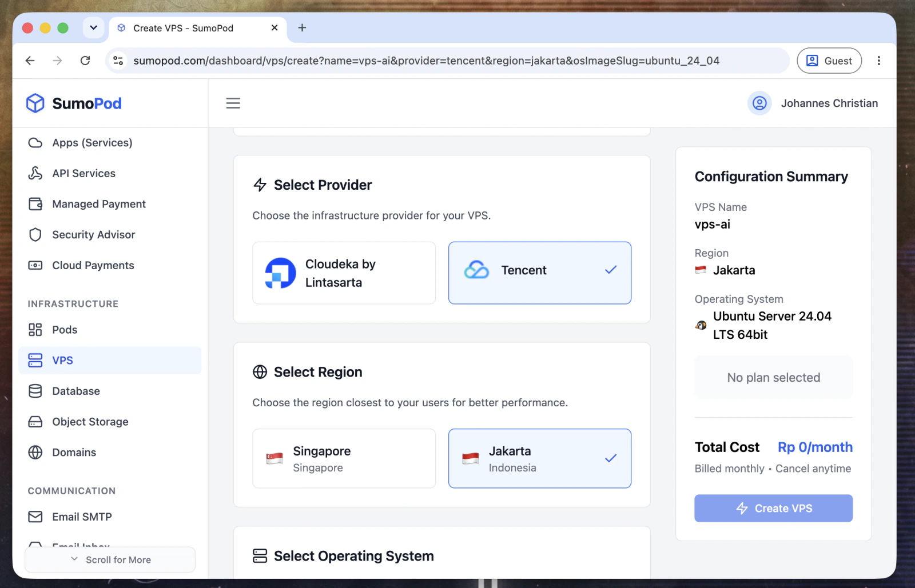This screenshot has height=588, width=915.
Task: Open Email SMTP section
Action: pyautogui.click(x=110, y=517)
